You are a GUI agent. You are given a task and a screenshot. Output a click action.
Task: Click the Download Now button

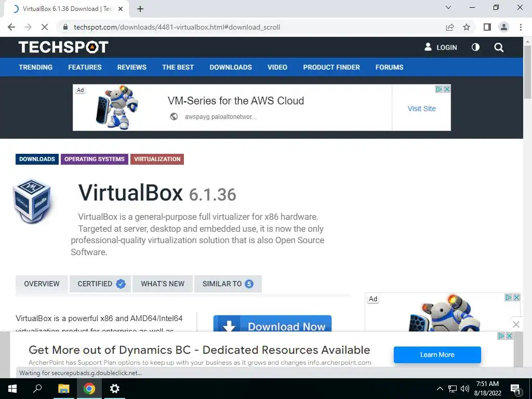click(x=272, y=324)
